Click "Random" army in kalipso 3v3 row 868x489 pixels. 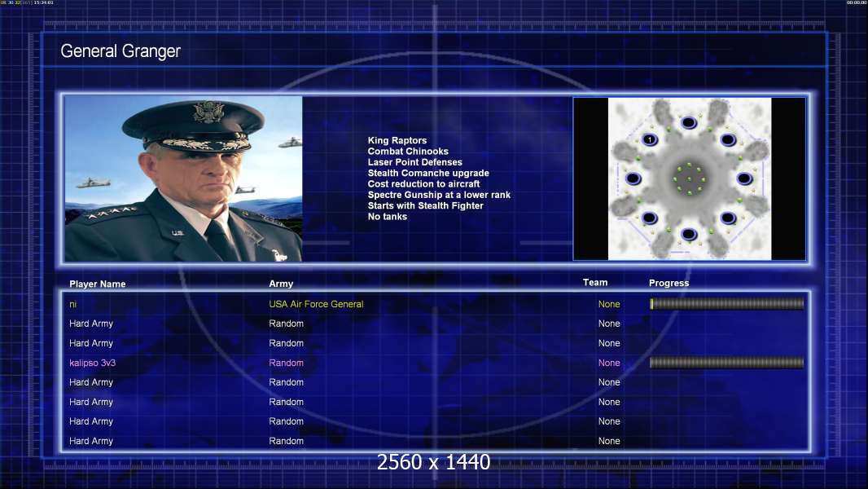pyautogui.click(x=286, y=363)
